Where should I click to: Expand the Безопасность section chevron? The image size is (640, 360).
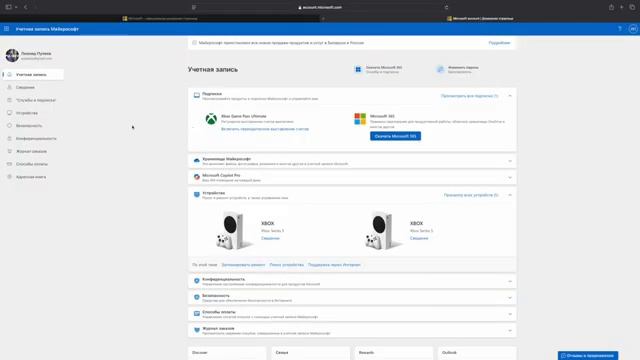[510, 298]
